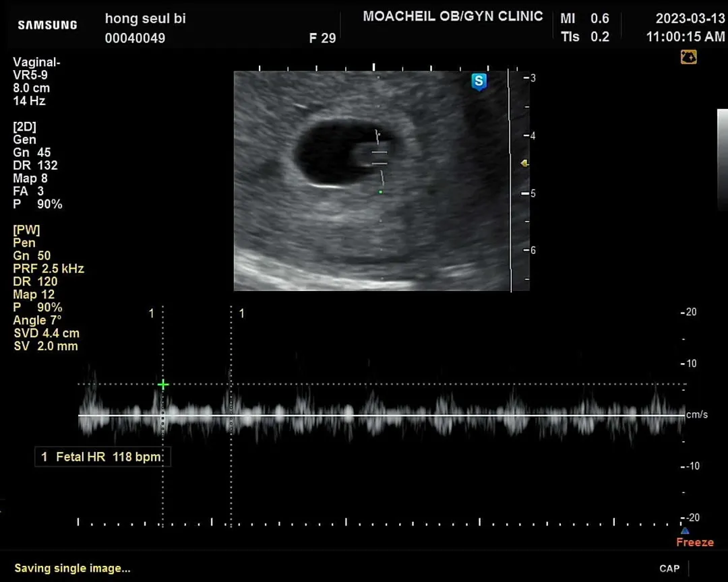
Task: Click the SV 2.0 mm parameter
Action: pos(46,346)
